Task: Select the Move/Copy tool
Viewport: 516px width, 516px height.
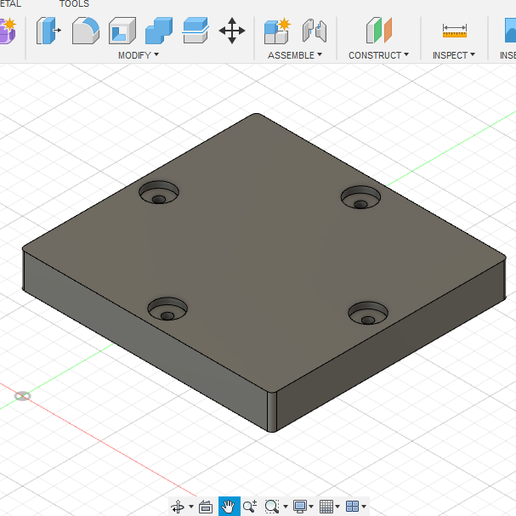Action: [232, 31]
